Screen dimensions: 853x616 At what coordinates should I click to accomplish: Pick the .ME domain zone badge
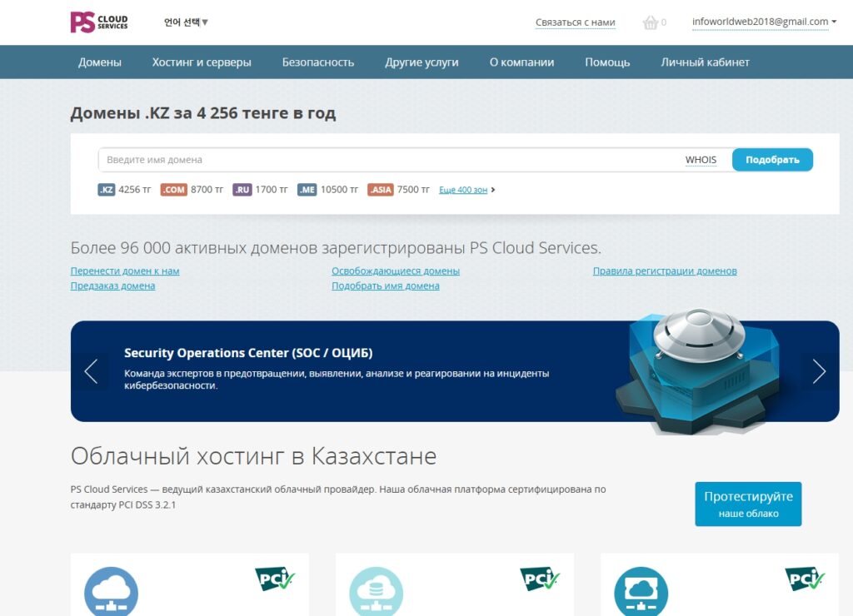click(307, 190)
